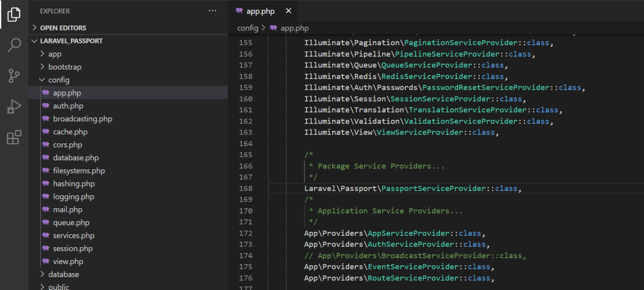644x290 pixels.
Task: Open services.php in the file tree
Action: 74,236
